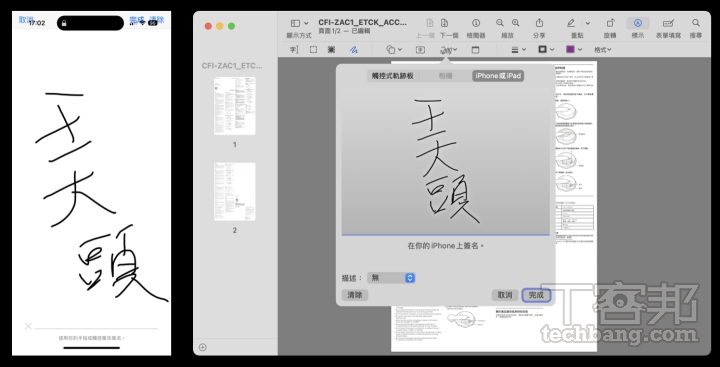This screenshot has height=367, width=720.
Task: Open the Shapes dropdown
Action: click(x=394, y=50)
